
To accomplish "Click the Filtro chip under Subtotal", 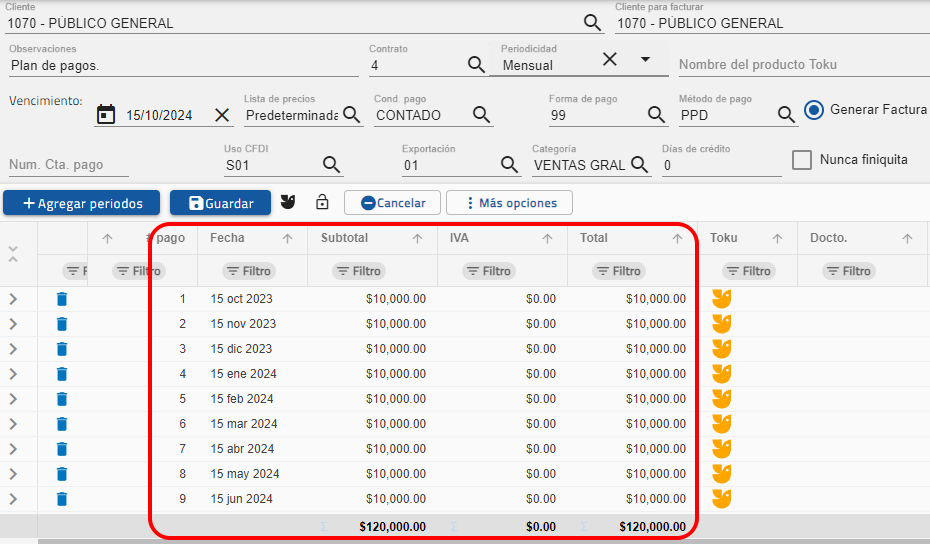I will tap(358, 271).
